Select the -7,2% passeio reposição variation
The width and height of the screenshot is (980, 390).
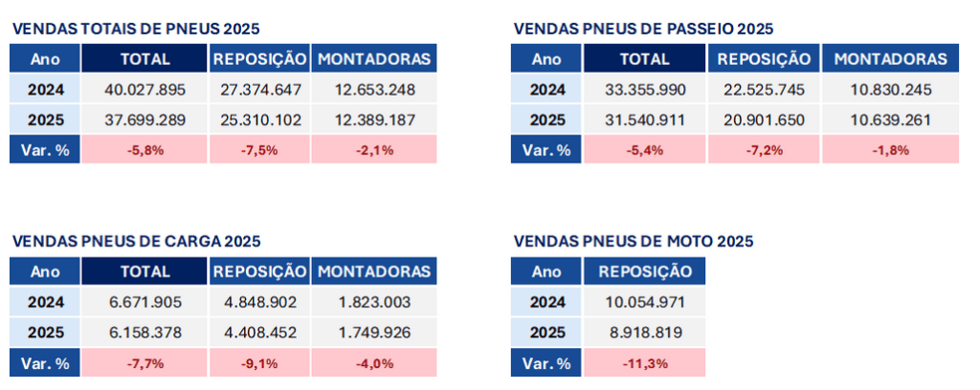click(x=764, y=149)
